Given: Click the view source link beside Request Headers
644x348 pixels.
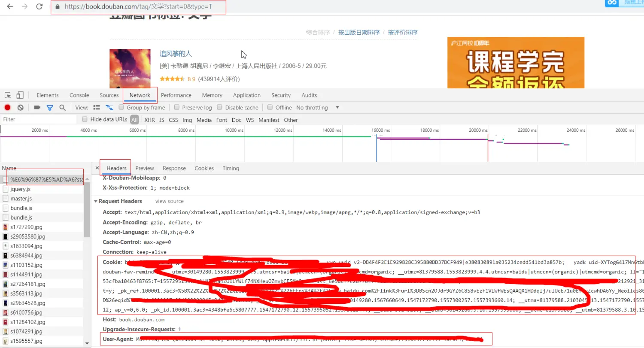Looking at the screenshot, I should pos(169,201).
